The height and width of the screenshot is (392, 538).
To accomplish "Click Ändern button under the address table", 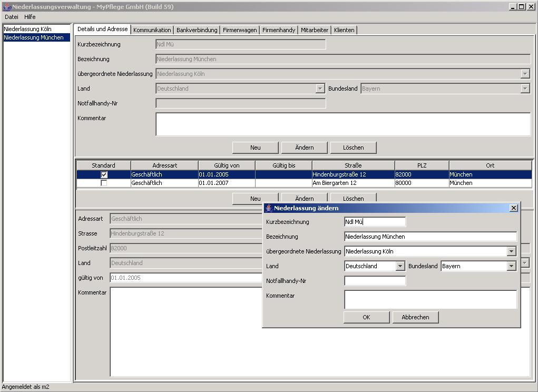I will [305, 198].
